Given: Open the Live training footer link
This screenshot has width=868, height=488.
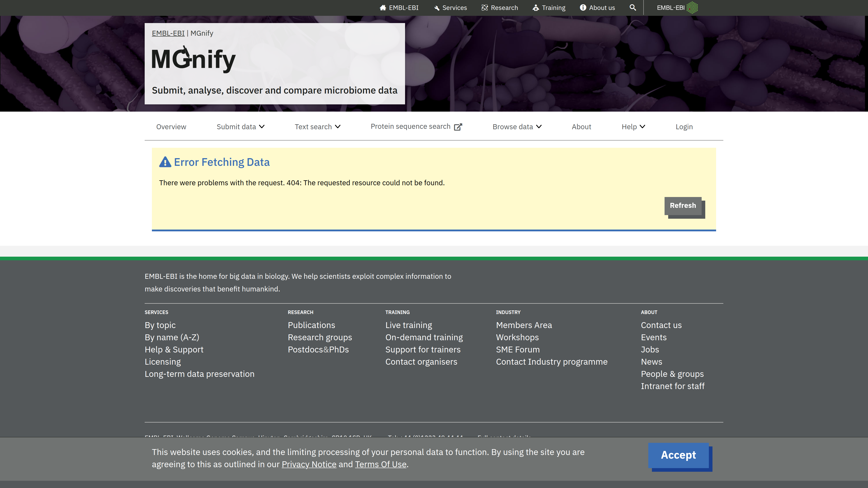Looking at the screenshot, I should [409, 325].
